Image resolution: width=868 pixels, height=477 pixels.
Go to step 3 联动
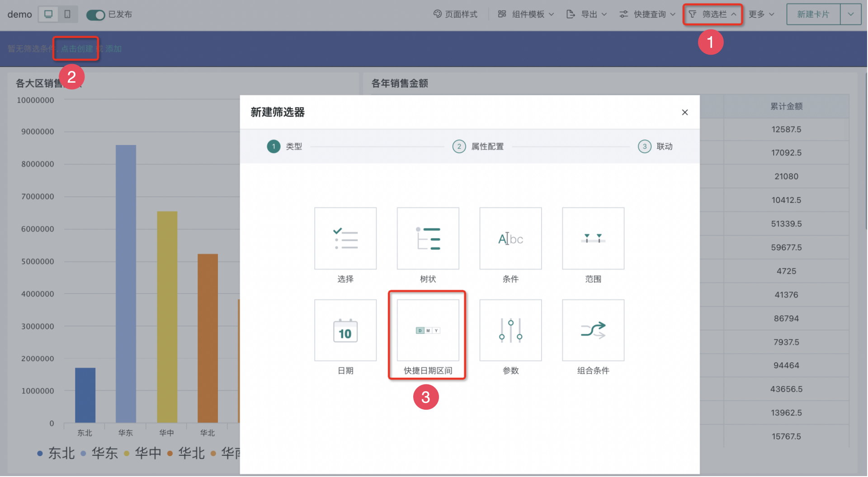(x=656, y=146)
